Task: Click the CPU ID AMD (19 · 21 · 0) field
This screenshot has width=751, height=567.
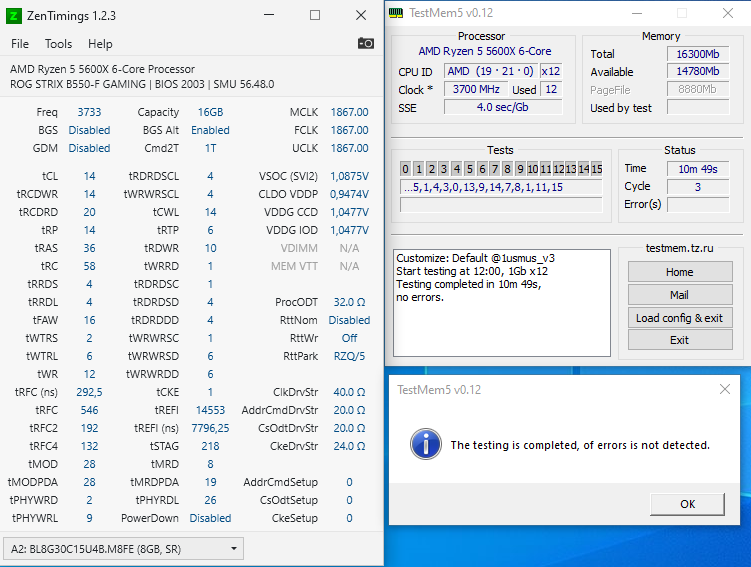Action: pos(490,71)
